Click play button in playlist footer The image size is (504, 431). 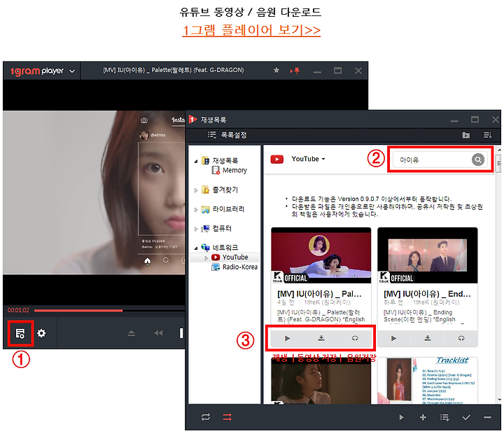(x=401, y=417)
